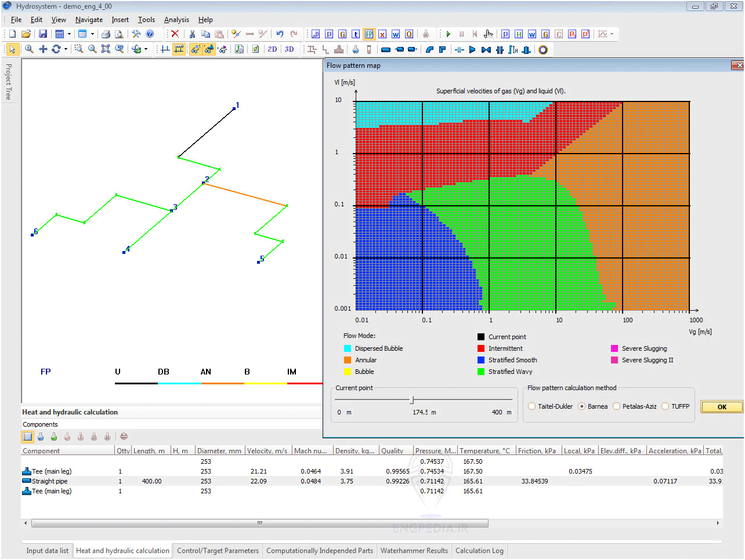The height and width of the screenshot is (560, 745).
Task: Switch to Waterhammer Results tab
Action: coord(414,551)
